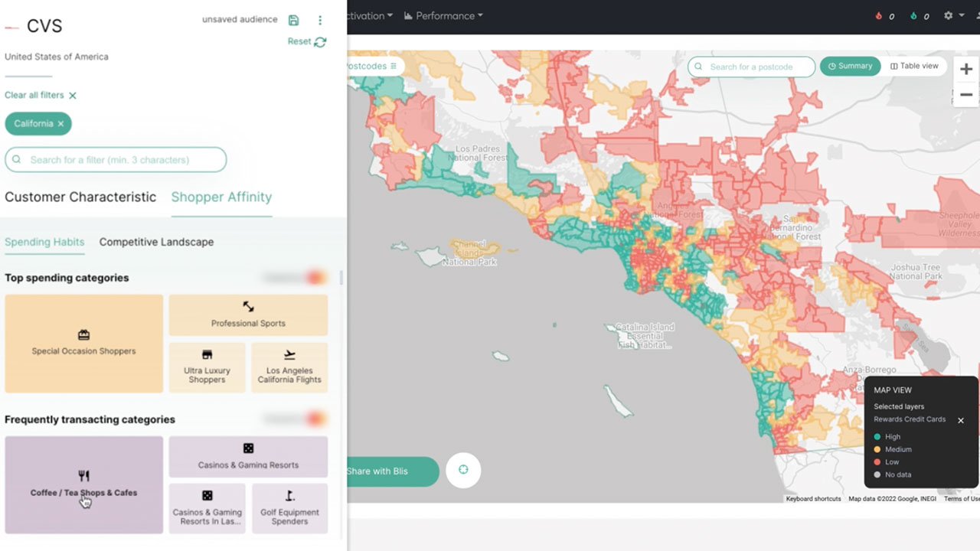Choose Los Angeles California Flights card
This screenshot has height=551, width=980.
(289, 367)
